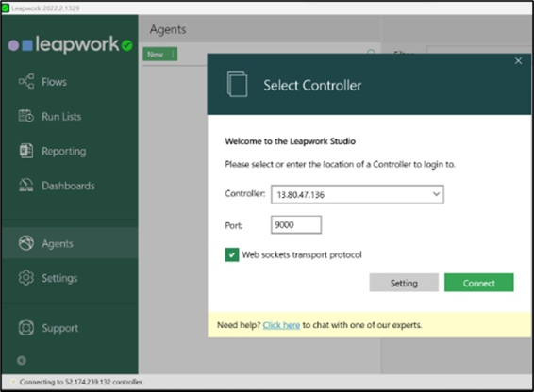The height and width of the screenshot is (392, 534).
Task: Open the Dashboards gauge icon
Action: 26,185
